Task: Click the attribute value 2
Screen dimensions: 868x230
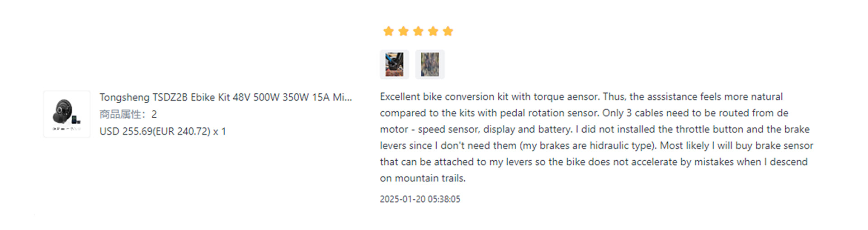Action: coord(154,114)
